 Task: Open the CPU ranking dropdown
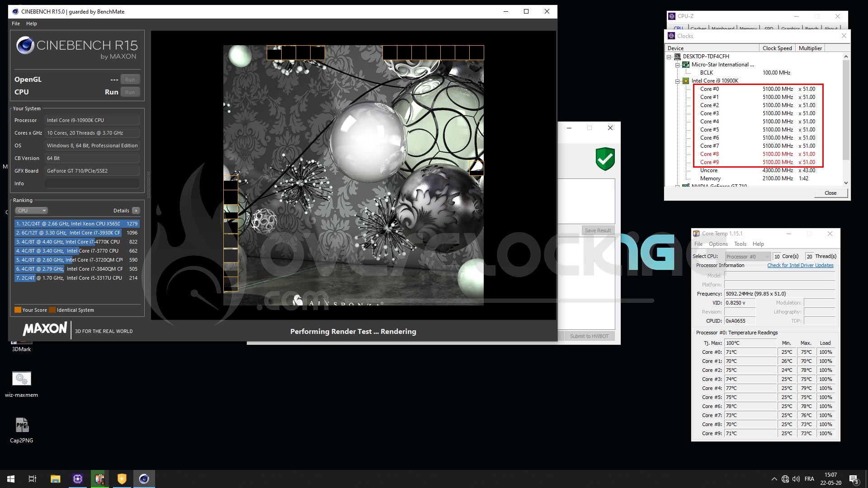32,211
